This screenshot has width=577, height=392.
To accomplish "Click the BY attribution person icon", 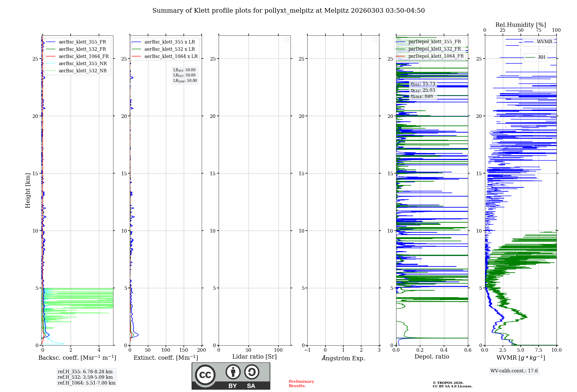I will click(x=233, y=372).
